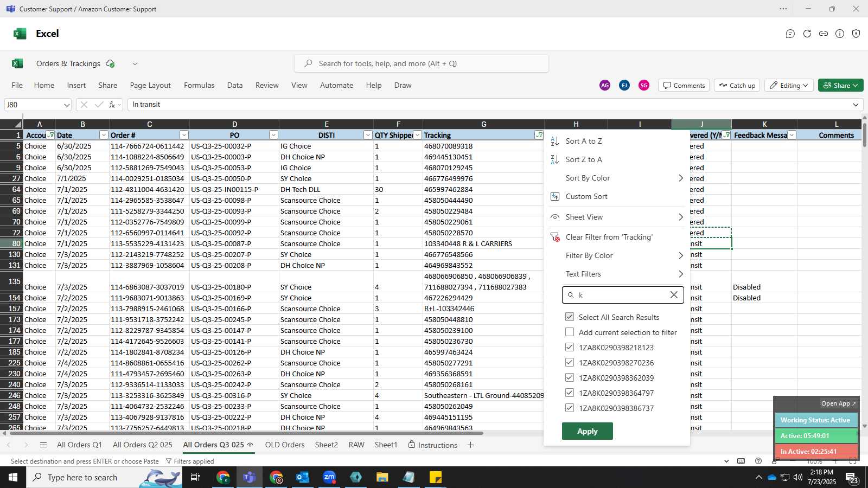
Task: Click the Custom Sort icon
Action: point(554,196)
